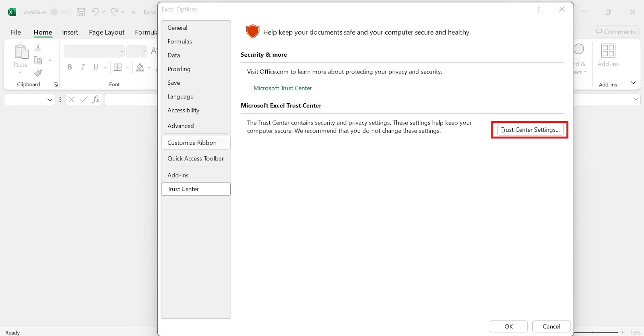The width and height of the screenshot is (644, 336).
Task: Select Trust Center in options list
Action: (x=196, y=189)
